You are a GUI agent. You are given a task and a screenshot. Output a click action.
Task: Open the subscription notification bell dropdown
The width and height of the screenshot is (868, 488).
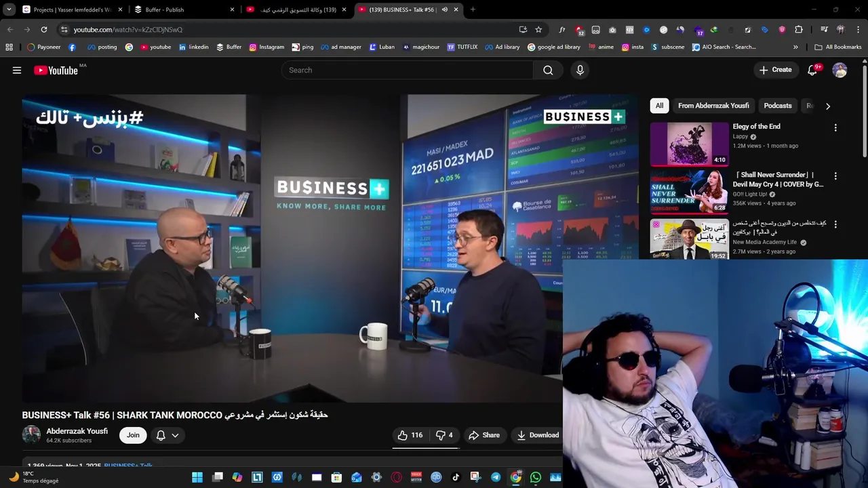(x=167, y=435)
